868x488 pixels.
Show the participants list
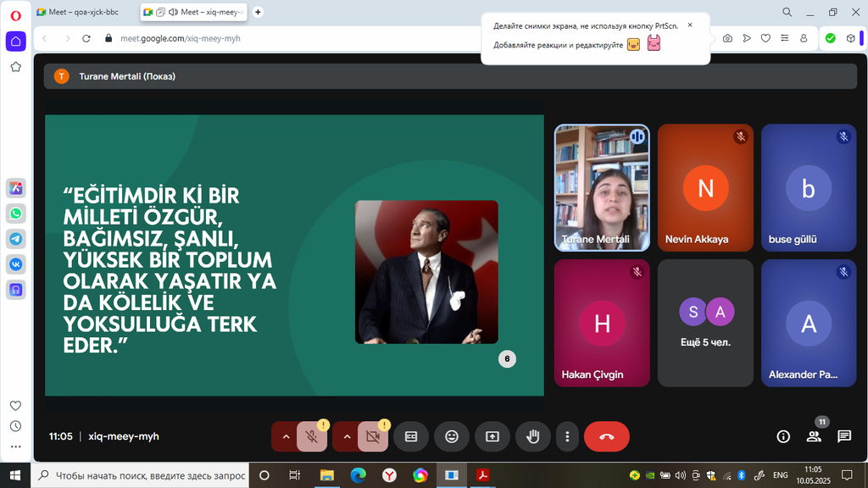[x=814, y=436]
